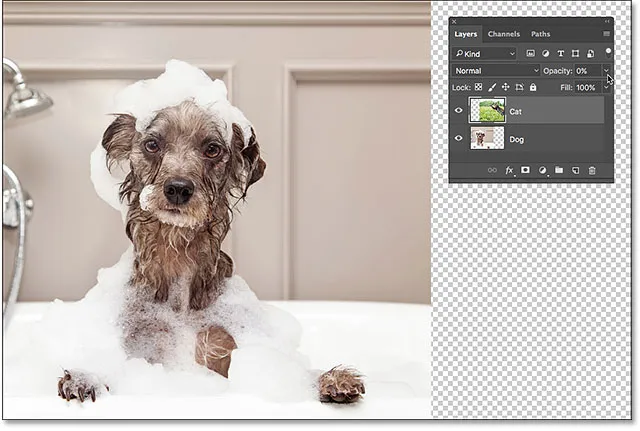Select the Dog layer thumbnail

pos(487,139)
